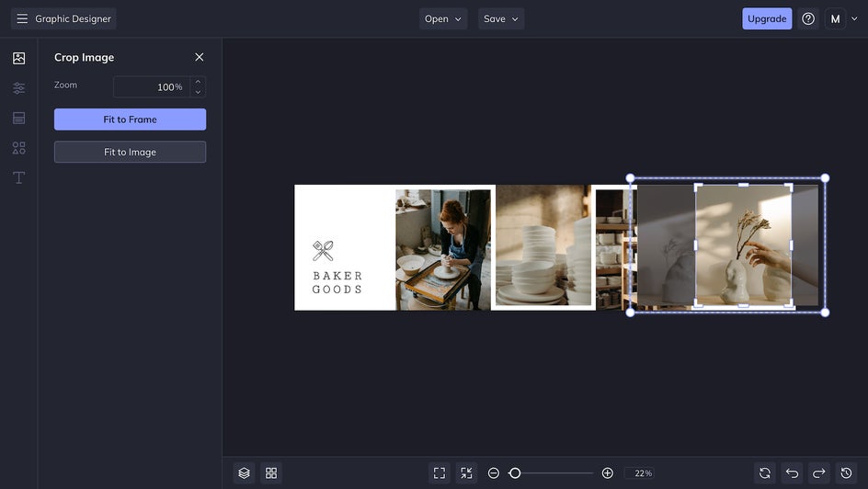This screenshot has height=489, width=868.
Task: Select the stacked bowls photo
Action: pyautogui.click(x=543, y=245)
